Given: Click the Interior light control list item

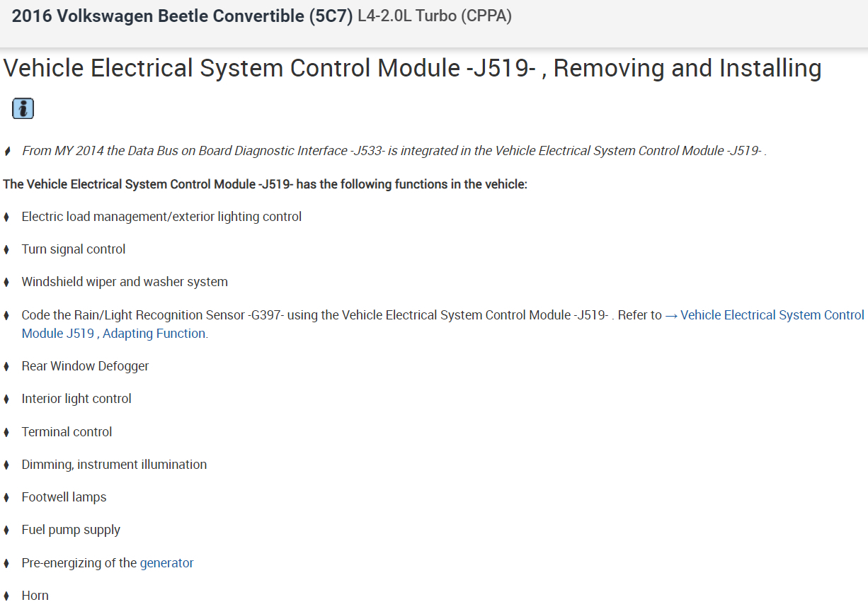Looking at the screenshot, I should click(x=76, y=399).
